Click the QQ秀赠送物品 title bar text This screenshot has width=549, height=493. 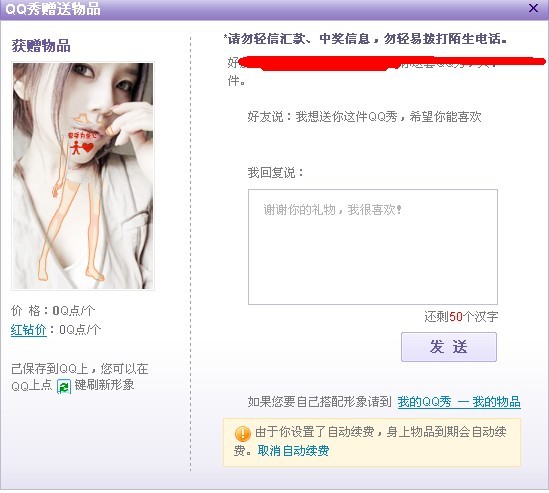click(53, 9)
